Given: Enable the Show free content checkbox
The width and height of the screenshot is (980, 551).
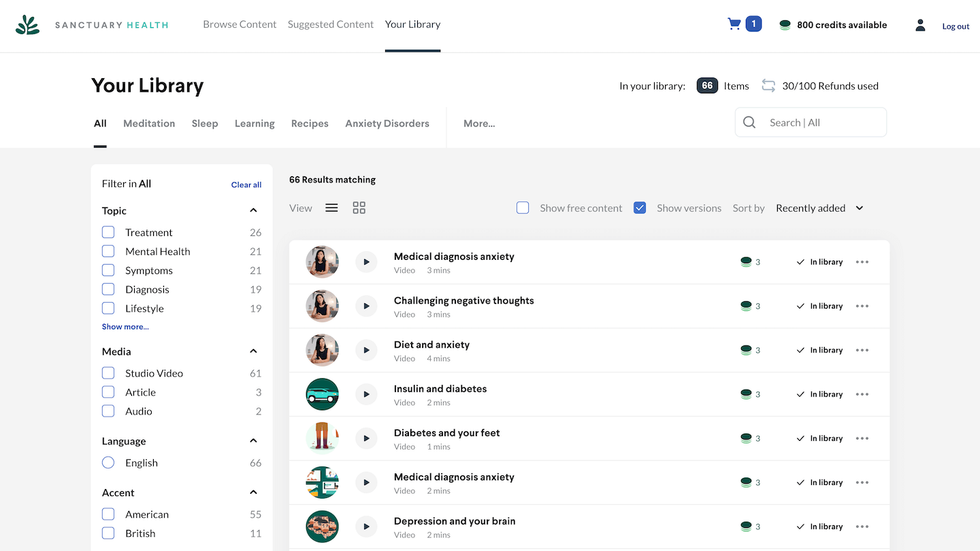Looking at the screenshot, I should 523,208.
